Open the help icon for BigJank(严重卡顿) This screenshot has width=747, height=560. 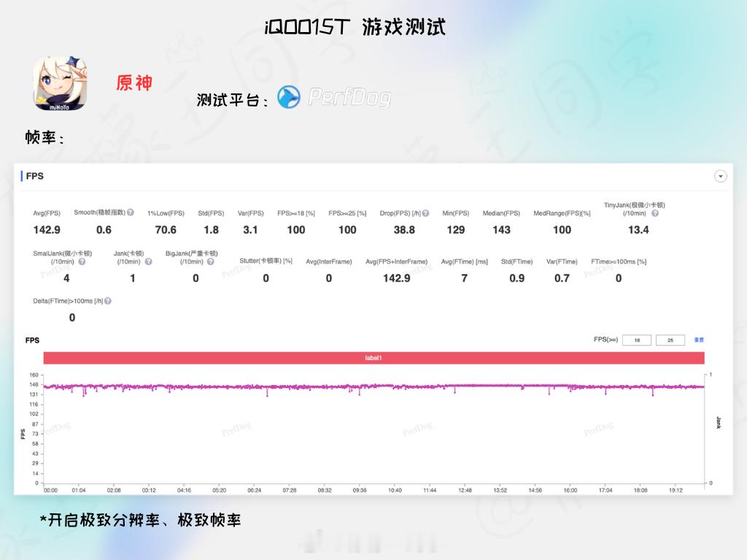click(211, 262)
